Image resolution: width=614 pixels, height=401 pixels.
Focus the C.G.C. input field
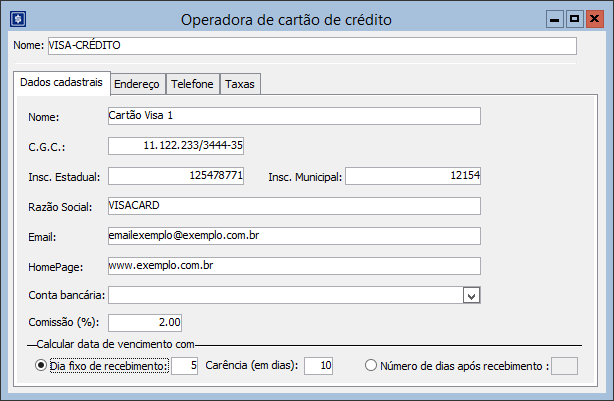176,146
